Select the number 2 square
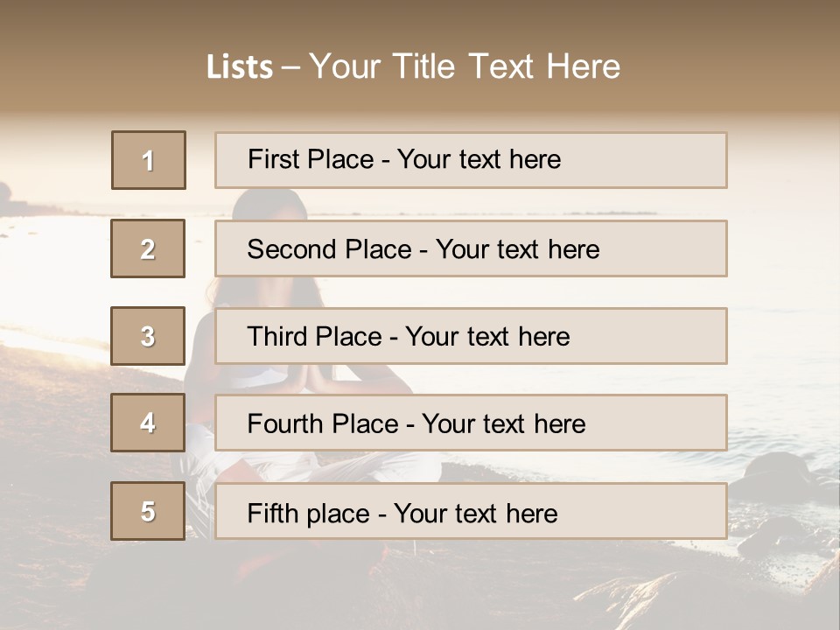Screen dimensions: 840x630 (x=148, y=248)
